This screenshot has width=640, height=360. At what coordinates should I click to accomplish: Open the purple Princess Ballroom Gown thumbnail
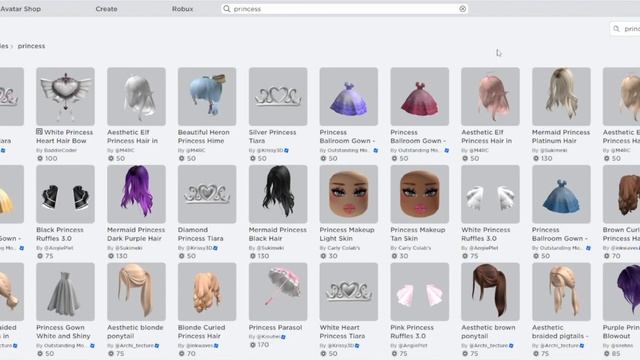(349, 96)
